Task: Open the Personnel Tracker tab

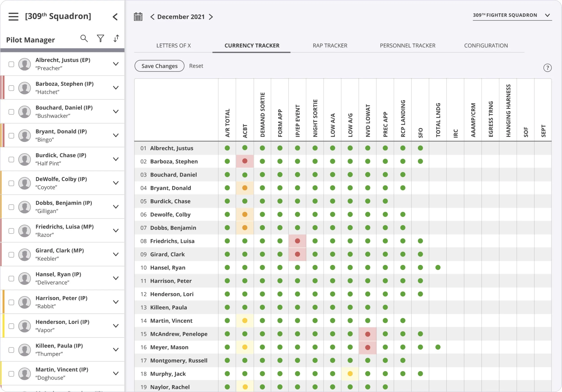Action: 408,45
